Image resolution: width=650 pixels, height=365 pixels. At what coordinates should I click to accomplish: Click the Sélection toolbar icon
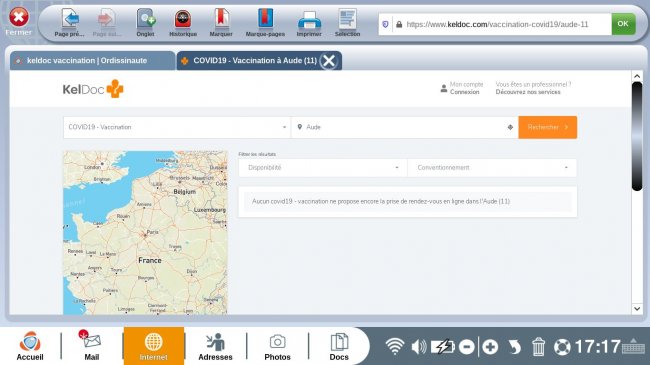347,23
